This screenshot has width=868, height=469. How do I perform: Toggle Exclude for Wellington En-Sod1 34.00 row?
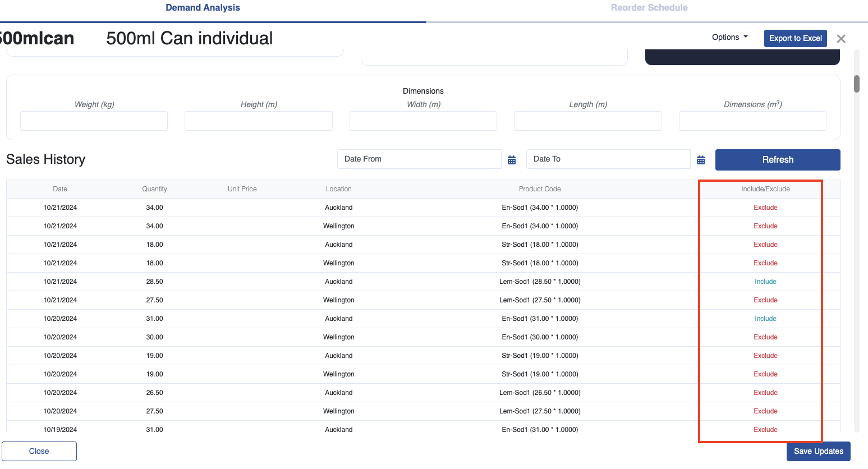click(x=765, y=226)
